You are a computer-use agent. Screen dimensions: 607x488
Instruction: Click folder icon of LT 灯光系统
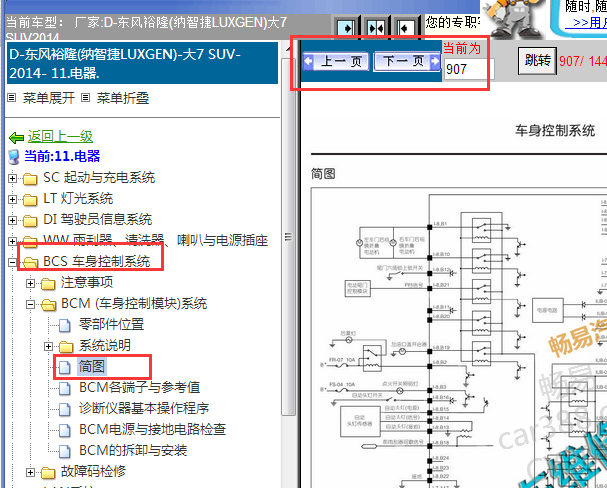coord(30,200)
